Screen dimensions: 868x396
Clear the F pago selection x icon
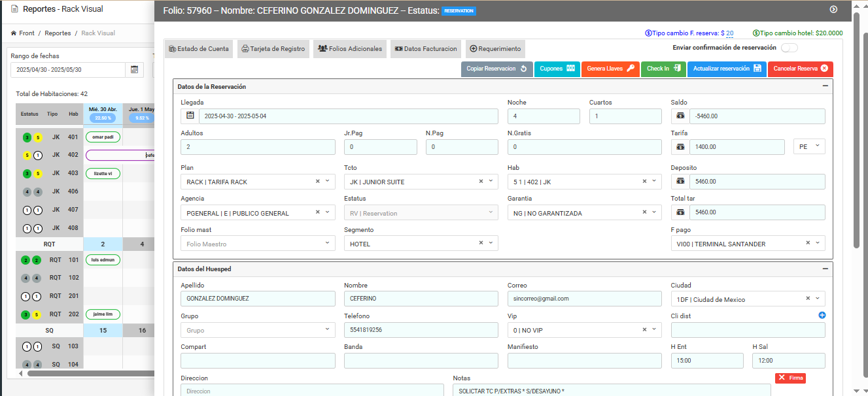click(x=808, y=243)
